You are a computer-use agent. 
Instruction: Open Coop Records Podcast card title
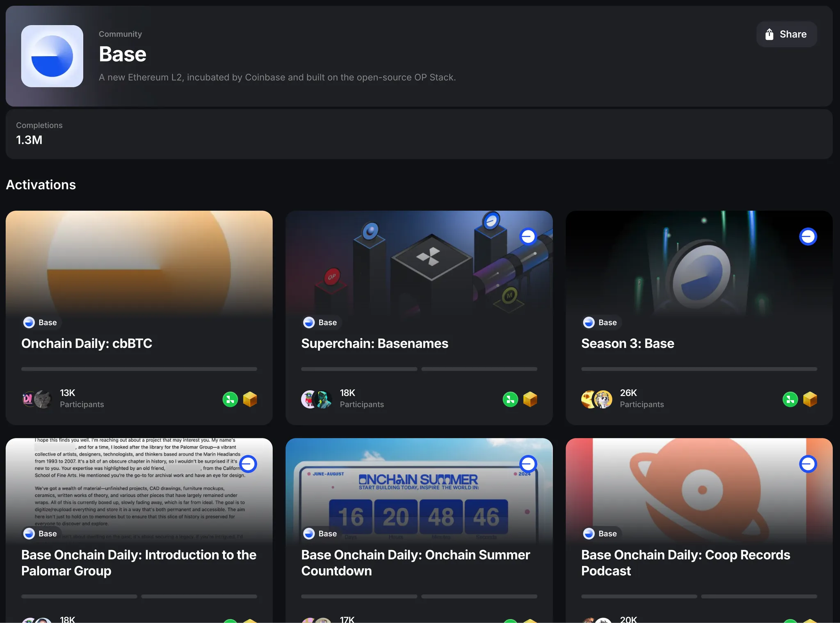[x=685, y=563]
